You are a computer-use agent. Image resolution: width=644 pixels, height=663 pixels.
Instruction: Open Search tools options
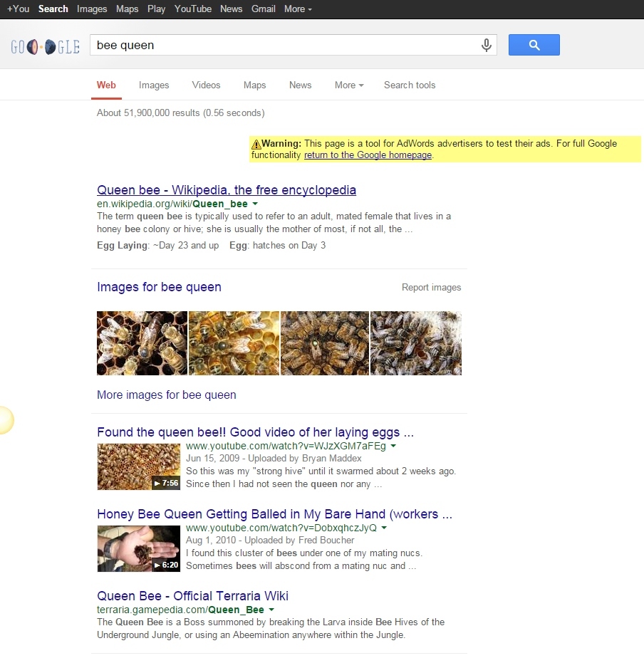click(410, 85)
